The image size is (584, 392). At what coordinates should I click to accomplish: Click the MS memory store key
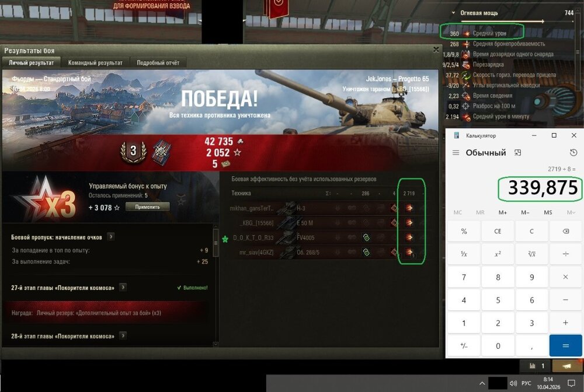tap(548, 212)
